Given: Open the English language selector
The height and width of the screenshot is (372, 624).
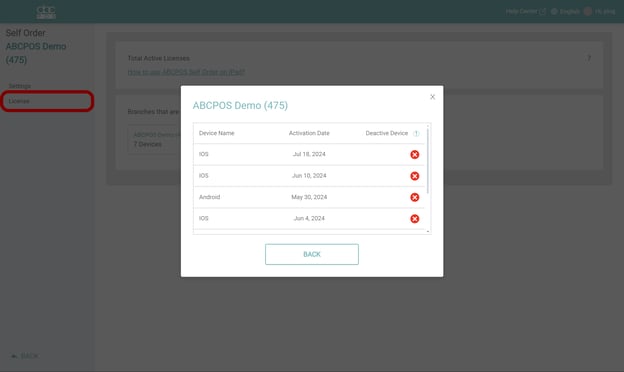Looking at the screenshot, I should point(565,12).
